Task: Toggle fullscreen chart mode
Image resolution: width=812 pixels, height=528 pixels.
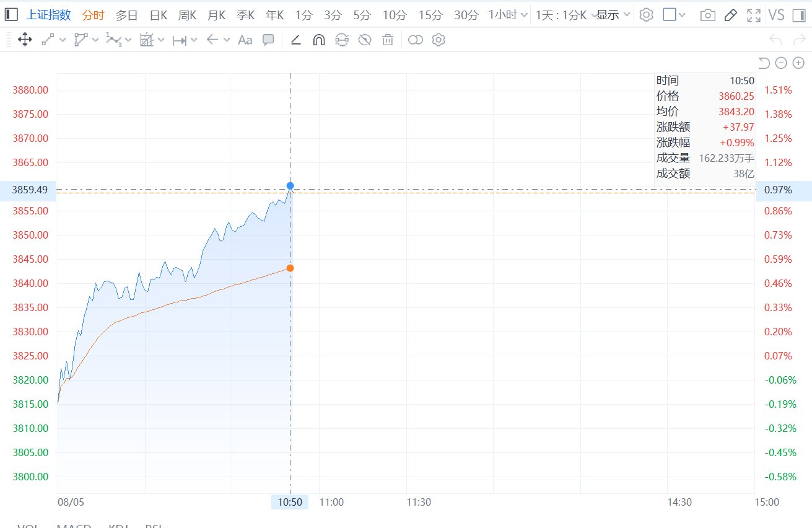Action: pyautogui.click(x=753, y=15)
